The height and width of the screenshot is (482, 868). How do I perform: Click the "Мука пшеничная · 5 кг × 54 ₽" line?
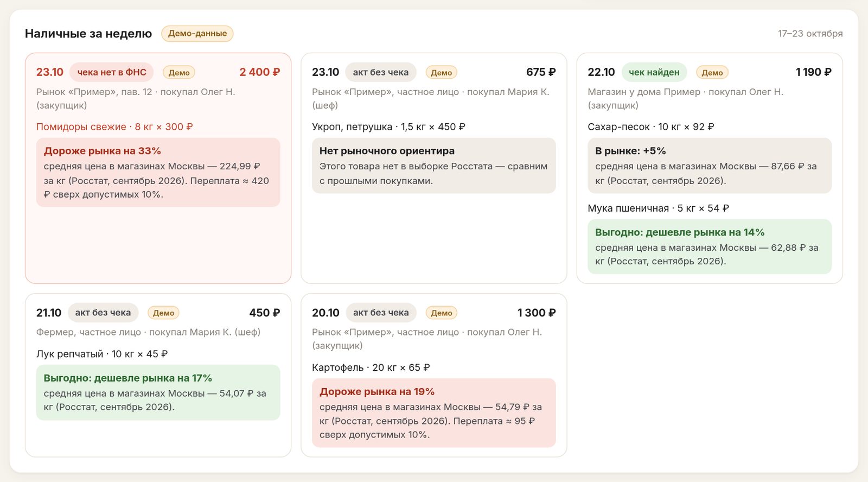(x=659, y=208)
